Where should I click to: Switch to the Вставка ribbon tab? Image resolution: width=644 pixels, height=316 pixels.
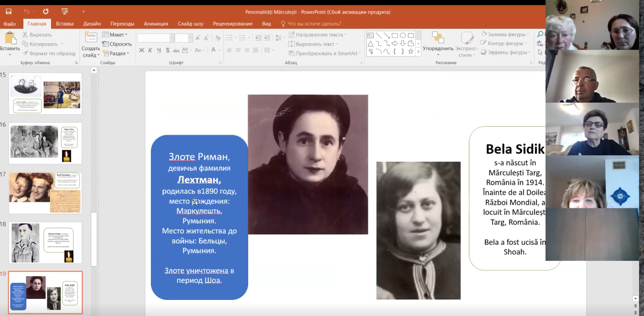click(65, 24)
